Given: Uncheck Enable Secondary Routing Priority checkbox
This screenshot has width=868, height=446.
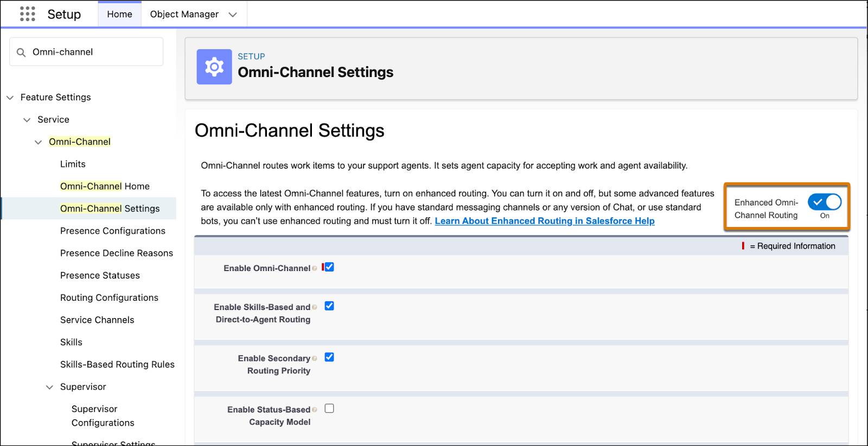Looking at the screenshot, I should tap(329, 357).
